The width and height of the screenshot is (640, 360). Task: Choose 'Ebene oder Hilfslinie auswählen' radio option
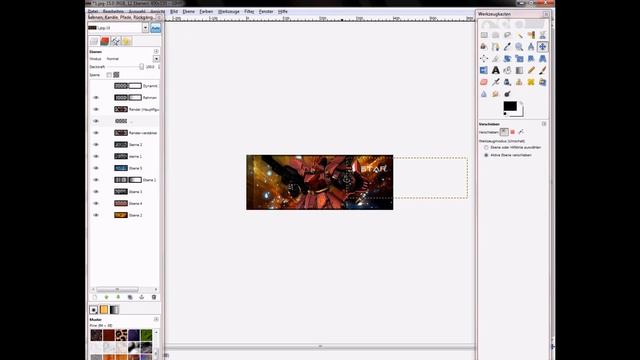(x=486, y=147)
